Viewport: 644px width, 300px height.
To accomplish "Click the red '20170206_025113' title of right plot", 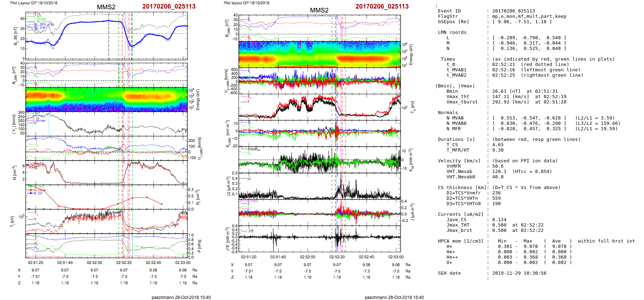I will click(382, 6).
